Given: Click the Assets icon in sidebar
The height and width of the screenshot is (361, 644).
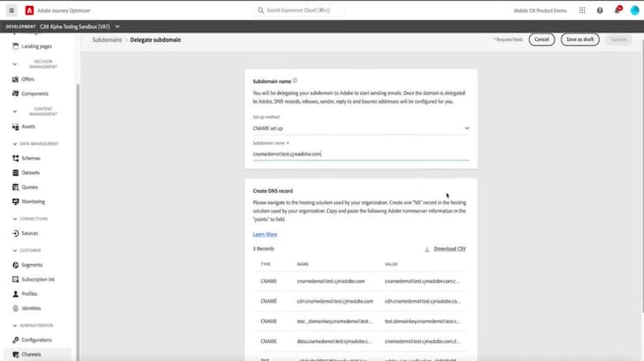Looking at the screenshot, I should (x=15, y=127).
